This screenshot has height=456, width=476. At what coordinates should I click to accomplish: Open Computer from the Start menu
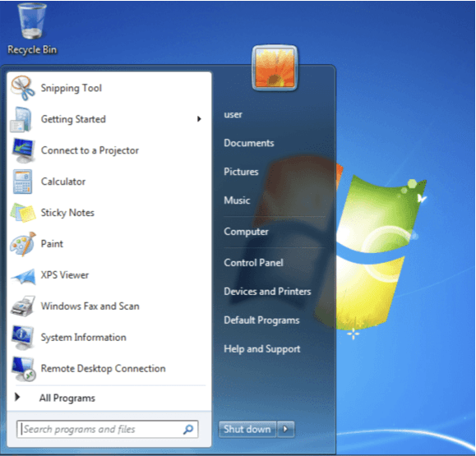click(x=246, y=232)
